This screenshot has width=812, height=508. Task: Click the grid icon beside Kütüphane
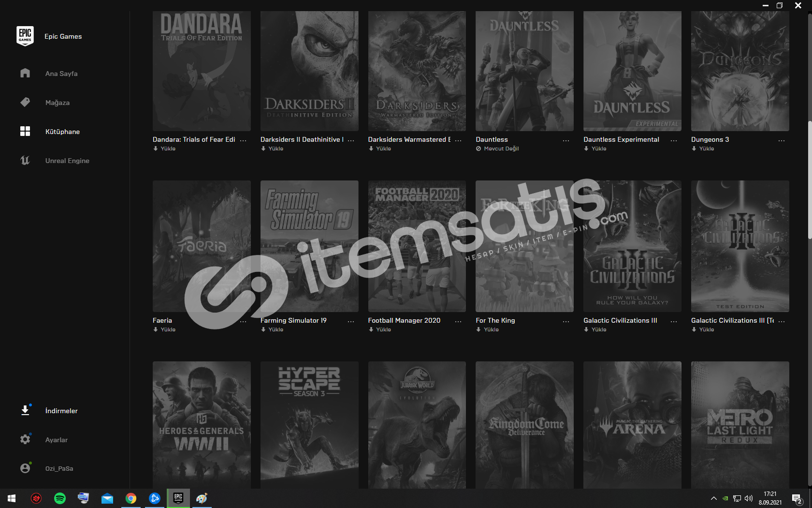[x=25, y=131]
